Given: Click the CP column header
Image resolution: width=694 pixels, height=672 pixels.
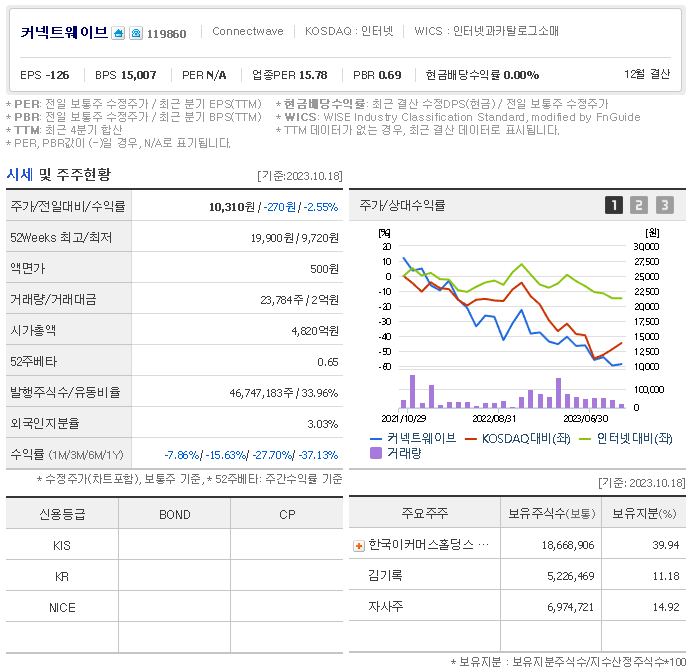Looking at the screenshot, I should pyautogui.click(x=287, y=514).
